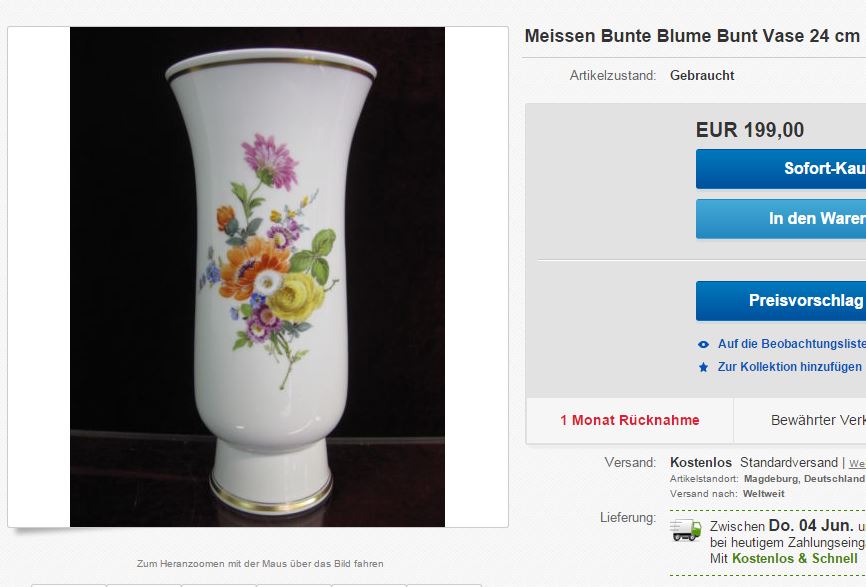Click the Zum Heranzoomen hint text
The width and height of the screenshot is (866, 587).
[260, 564]
